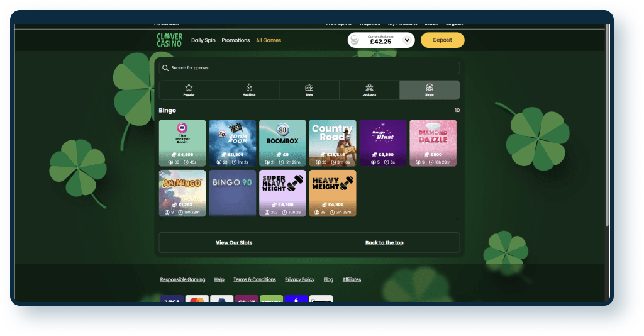Image resolution: width=644 pixels, height=336 pixels.
Task: Open the Daily Spin menu item
Action: click(203, 40)
